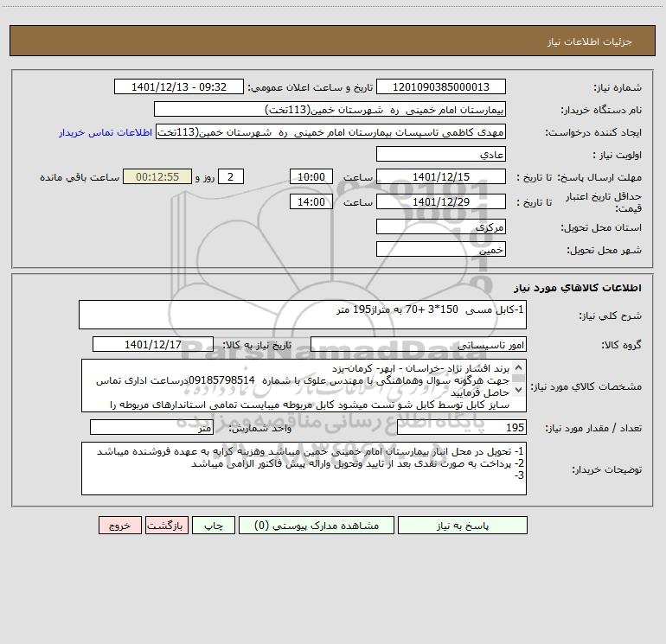Click the استان محل تحویل label

pos(601,228)
